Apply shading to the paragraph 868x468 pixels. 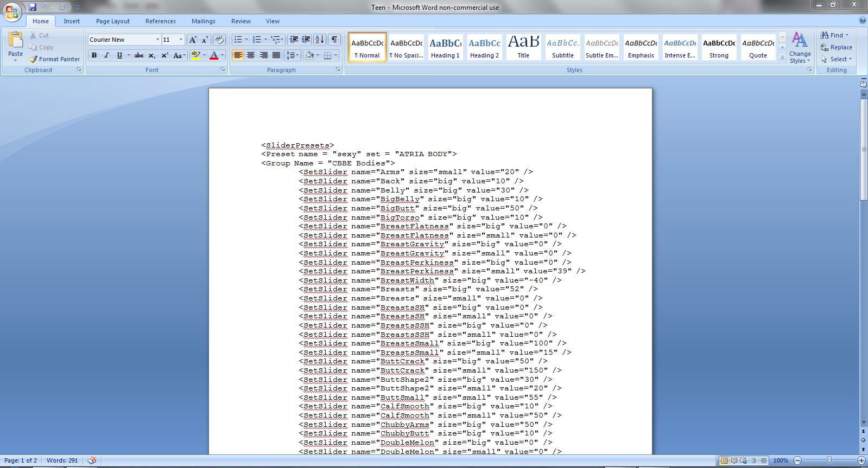(309, 55)
